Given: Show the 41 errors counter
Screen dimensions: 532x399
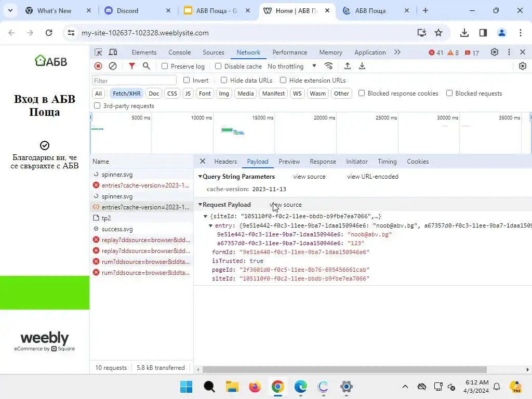Looking at the screenshot, I should coord(436,52).
